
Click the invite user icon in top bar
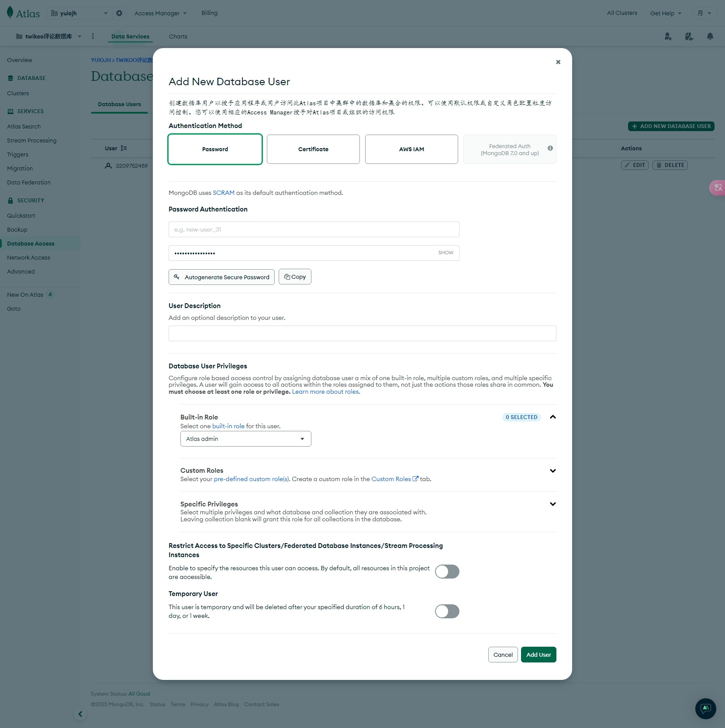[668, 37]
